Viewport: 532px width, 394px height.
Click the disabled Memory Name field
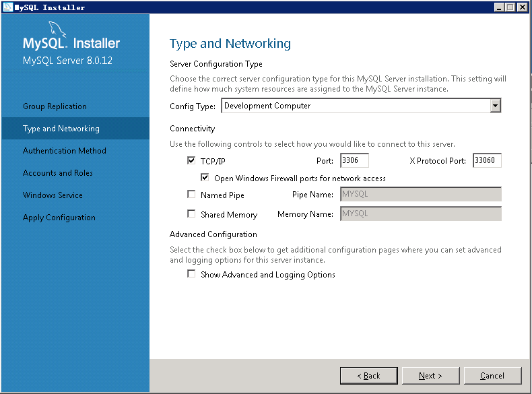[421, 214]
